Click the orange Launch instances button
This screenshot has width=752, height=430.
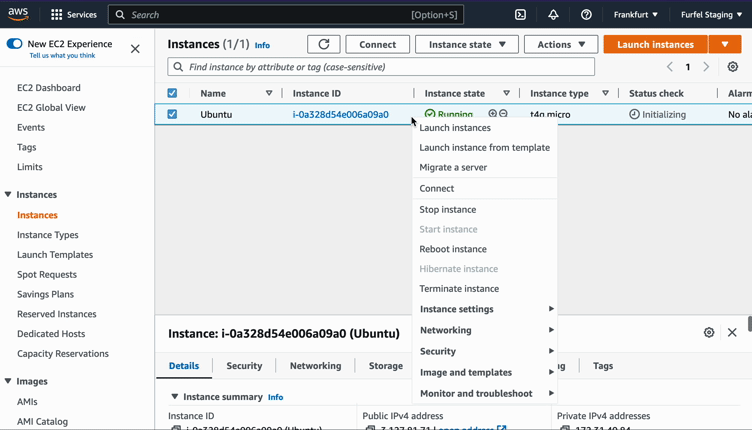(655, 44)
